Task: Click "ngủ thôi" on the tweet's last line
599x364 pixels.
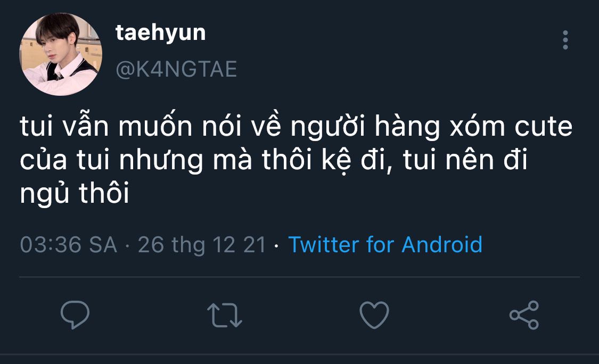Action: click(x=75, y=195)
